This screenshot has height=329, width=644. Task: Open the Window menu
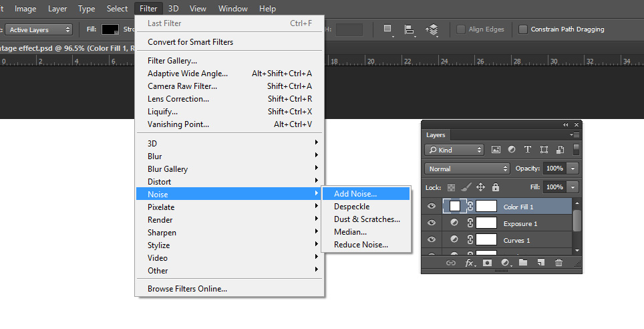point(233,9)
